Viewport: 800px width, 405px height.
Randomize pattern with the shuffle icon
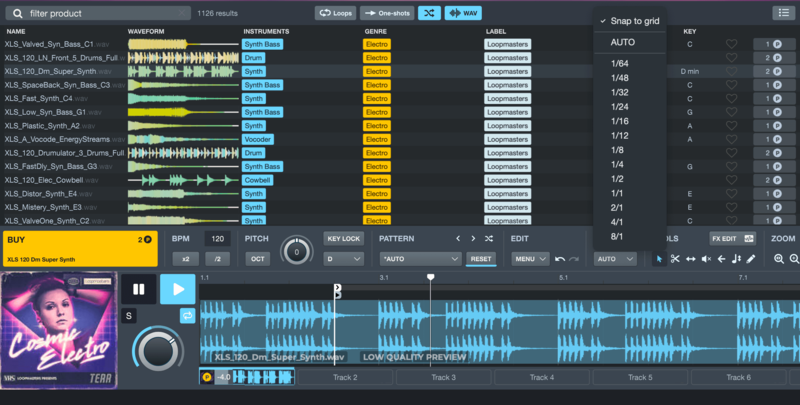coord(488,239)
